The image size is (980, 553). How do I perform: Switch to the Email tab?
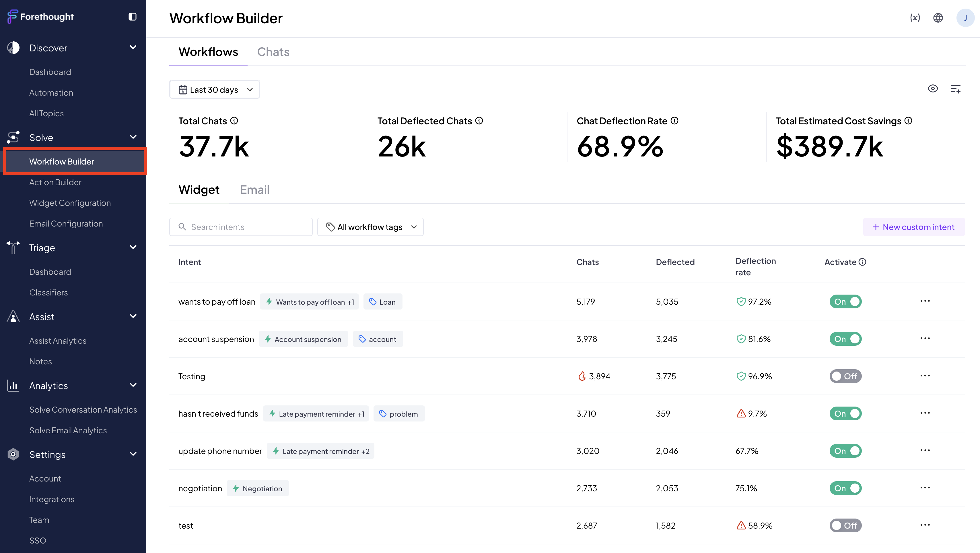[254, 190]
